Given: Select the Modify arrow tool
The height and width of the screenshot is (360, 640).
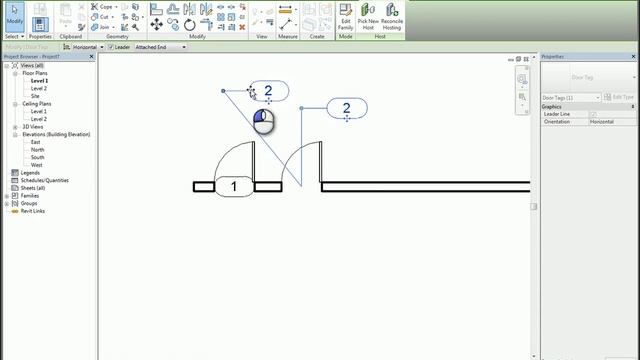Looking at the screenshot, I should pos(15,17).
